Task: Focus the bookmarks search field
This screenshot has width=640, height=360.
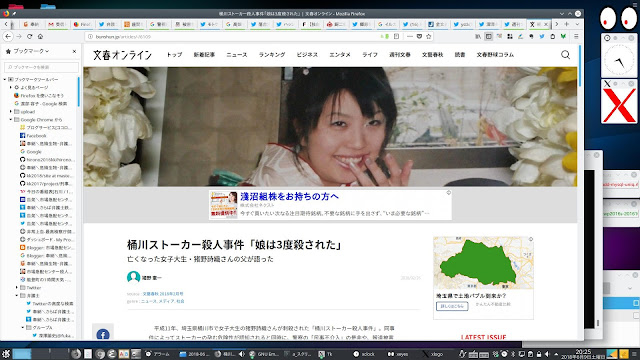Action: pyautogui.click(x=41, y=67)
